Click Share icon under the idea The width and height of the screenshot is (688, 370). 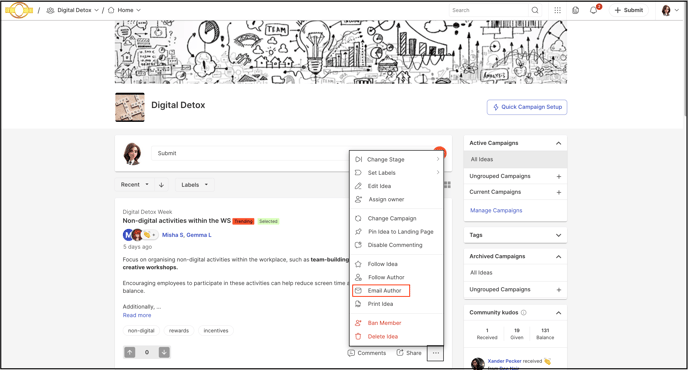(400, 353)
